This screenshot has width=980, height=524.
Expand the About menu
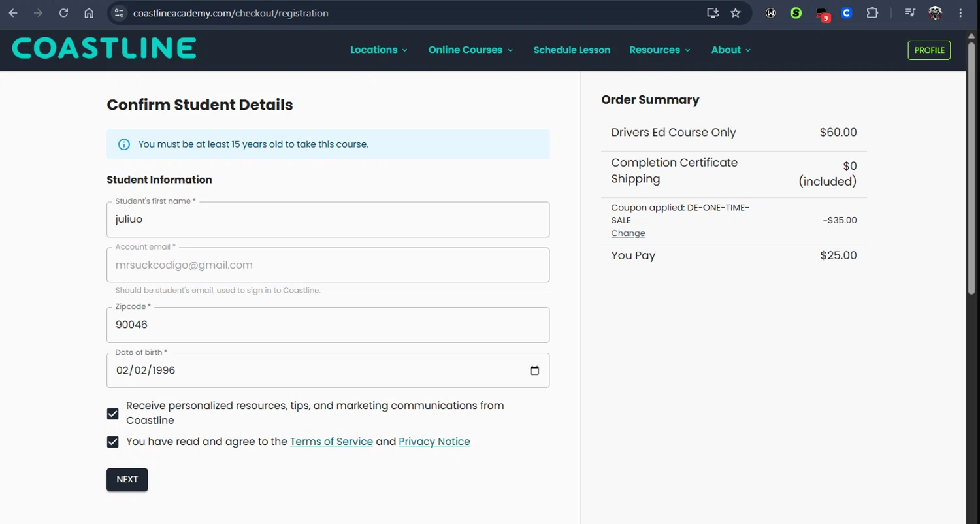(x=731, y=50)
